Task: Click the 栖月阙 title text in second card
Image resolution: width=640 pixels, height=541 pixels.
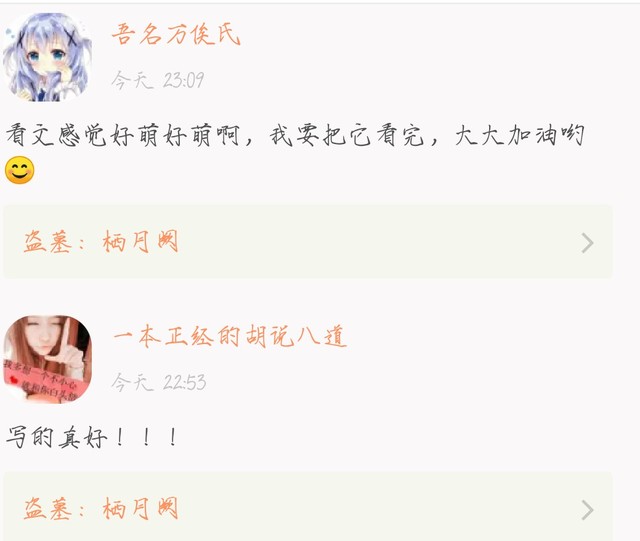Action: click(x=140, y=508)
